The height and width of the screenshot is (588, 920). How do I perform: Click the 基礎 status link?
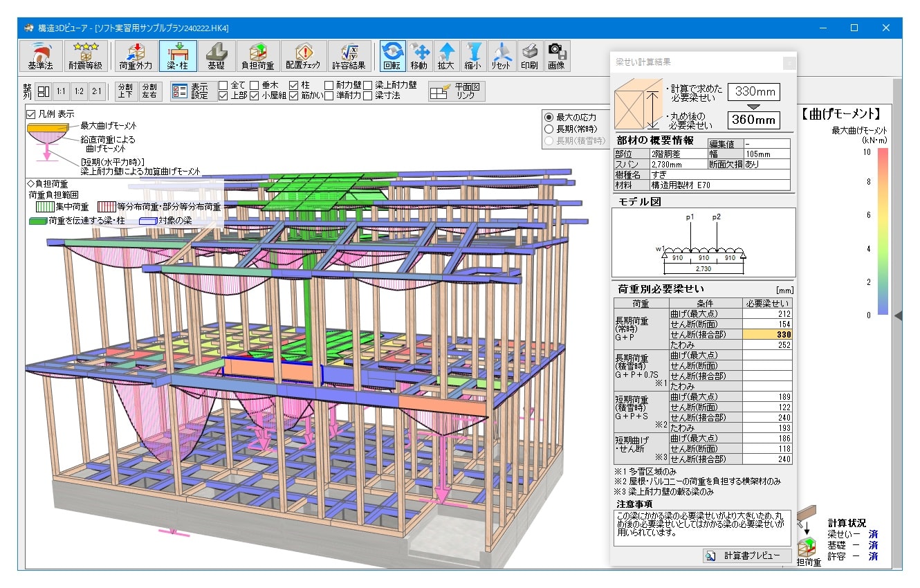click(873, 546)
